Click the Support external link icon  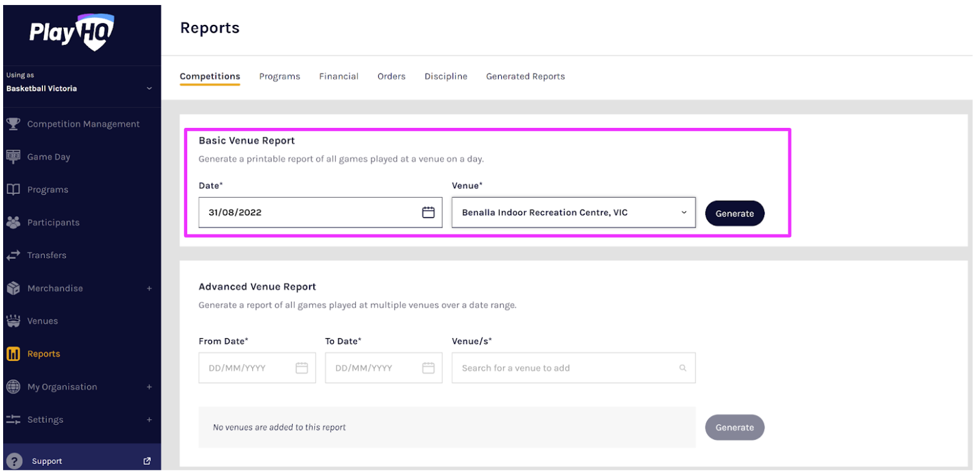click(x=147, y=461)
